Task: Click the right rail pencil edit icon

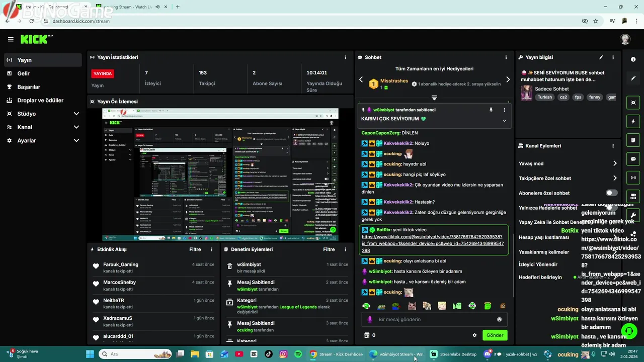Action: [x=633, y=78]
